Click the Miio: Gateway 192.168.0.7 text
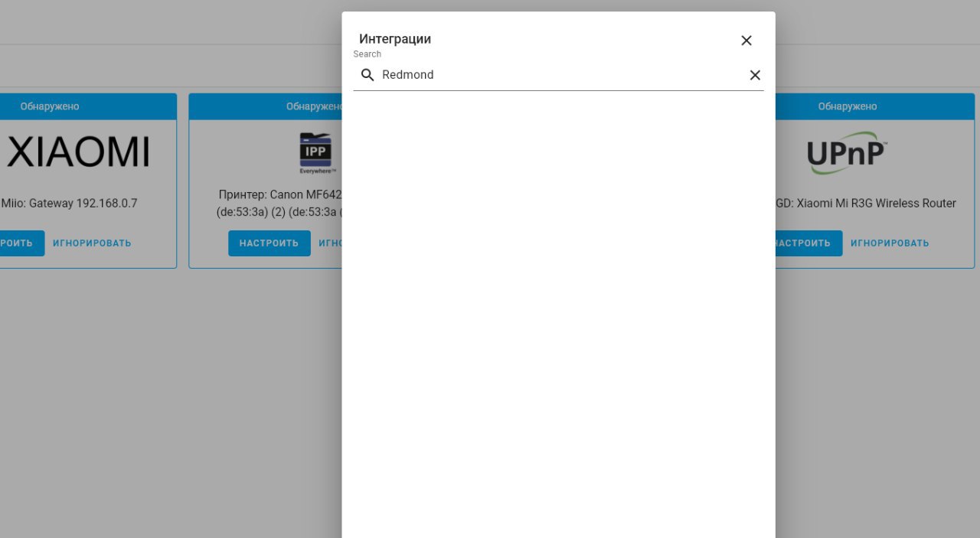Screen dimensions: 980x538 pos(70,204)
